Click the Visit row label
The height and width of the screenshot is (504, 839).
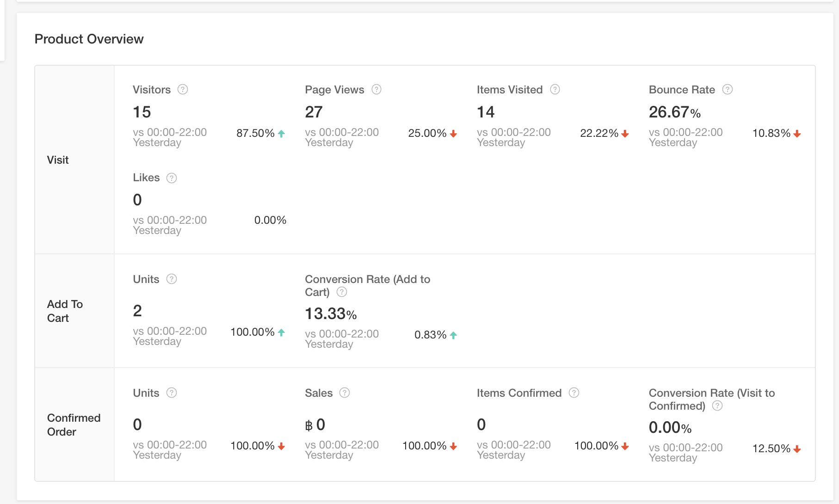58,160
